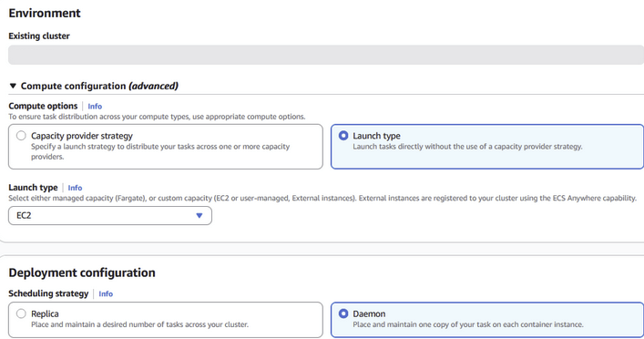Choose the Daemon scheduling strategy
Image resolution: width=644 pixels, height=339 pixels.
[x=343, y=313]
